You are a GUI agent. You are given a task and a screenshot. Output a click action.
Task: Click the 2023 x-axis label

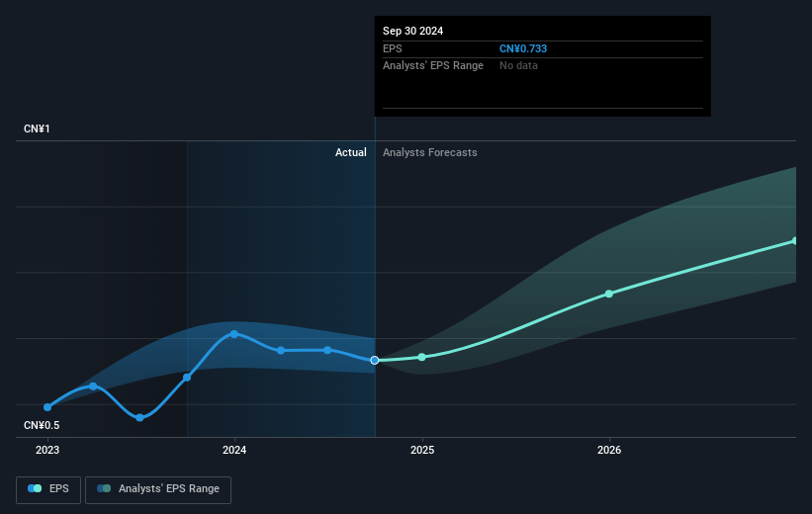click(x=47, y=451)
